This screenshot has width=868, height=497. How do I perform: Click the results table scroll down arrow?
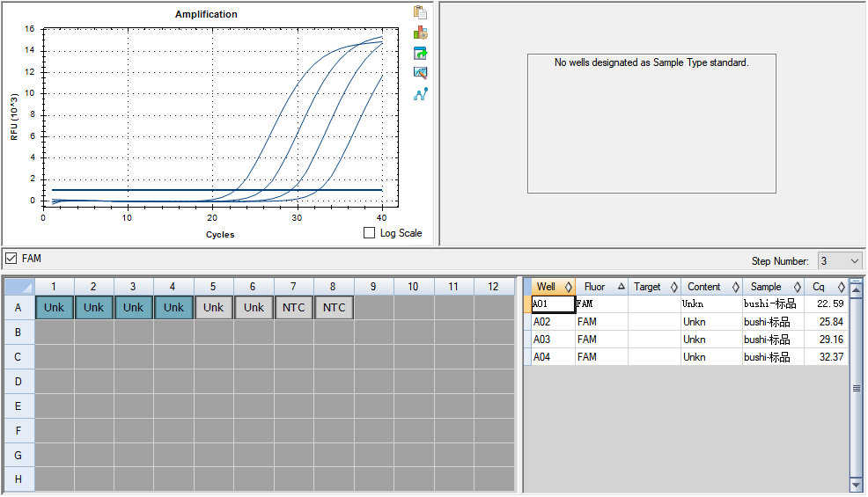857,485
